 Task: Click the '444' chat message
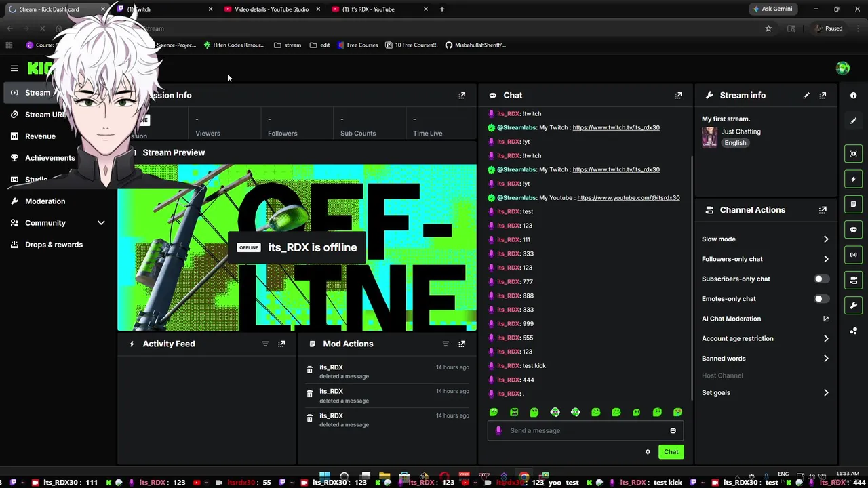pyautogui.click(x=528, y=380)
